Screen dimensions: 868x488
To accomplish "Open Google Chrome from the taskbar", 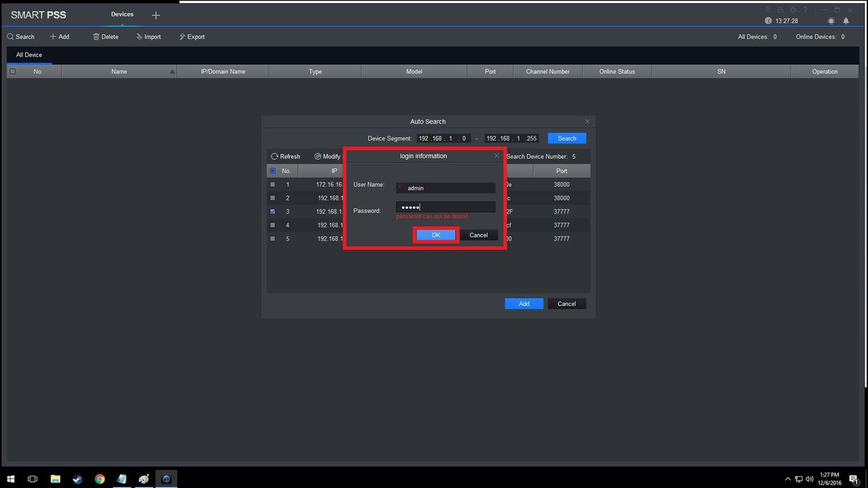I will (100, 479).
